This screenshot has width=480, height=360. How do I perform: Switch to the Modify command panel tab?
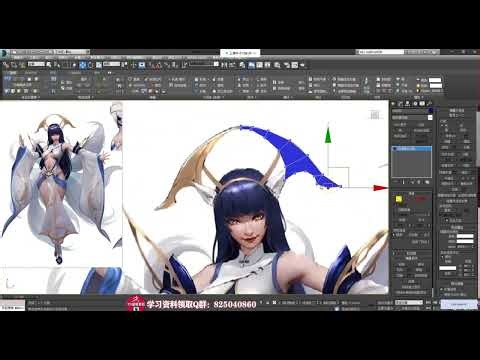point(401,104)
